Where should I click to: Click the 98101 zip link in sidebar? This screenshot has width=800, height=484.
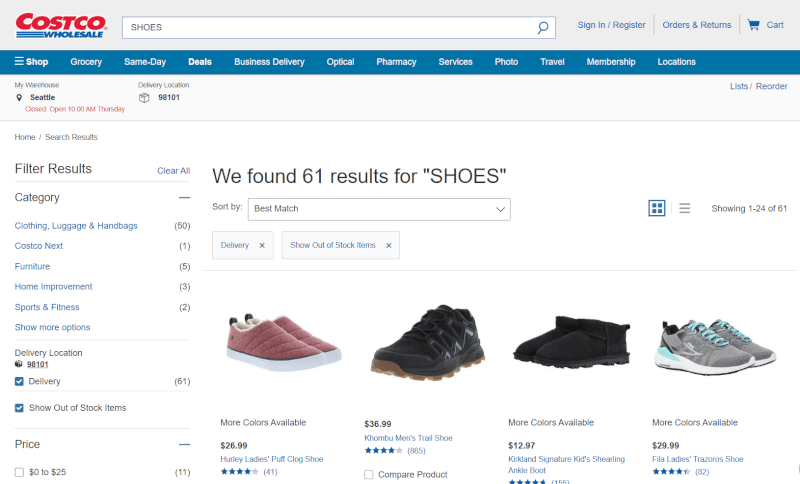coord(38,364)
